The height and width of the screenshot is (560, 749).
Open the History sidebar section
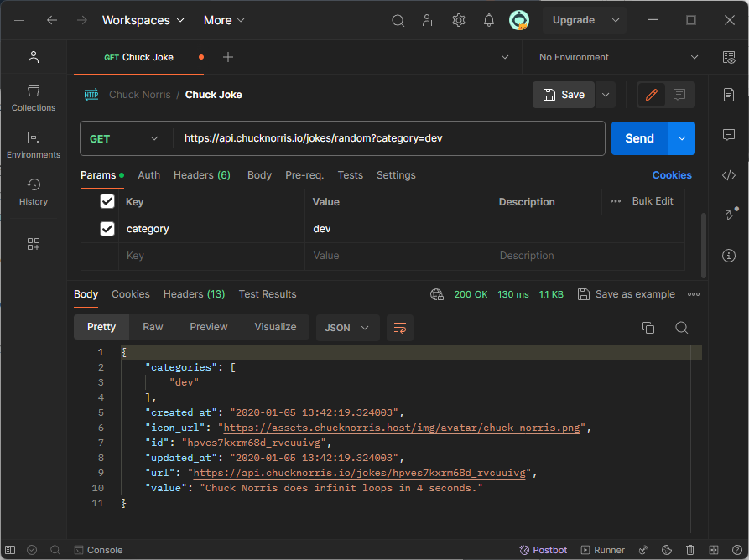(34, 192)
